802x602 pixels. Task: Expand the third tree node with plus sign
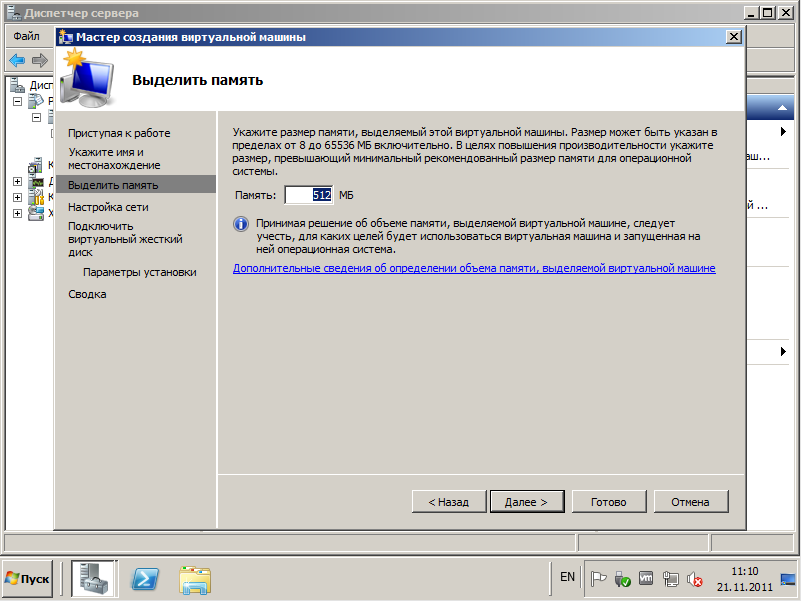point(17,181)
